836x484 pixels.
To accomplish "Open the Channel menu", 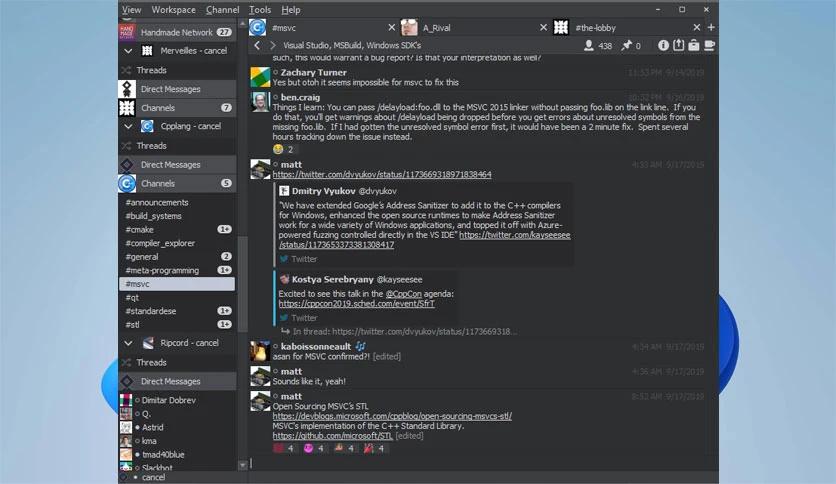I will pos(222,10).
